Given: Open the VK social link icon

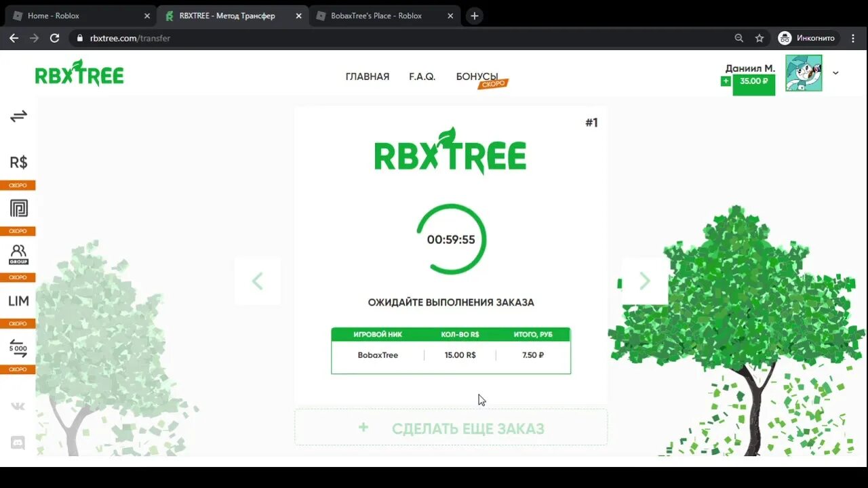Looking at the screenshot, I should (18, 406).
